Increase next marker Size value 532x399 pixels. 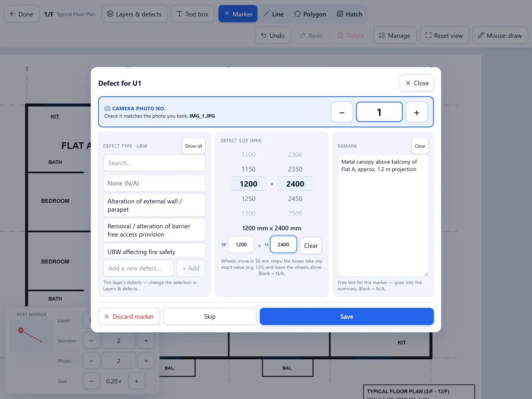pyautogui.click(x=137, y=381)
